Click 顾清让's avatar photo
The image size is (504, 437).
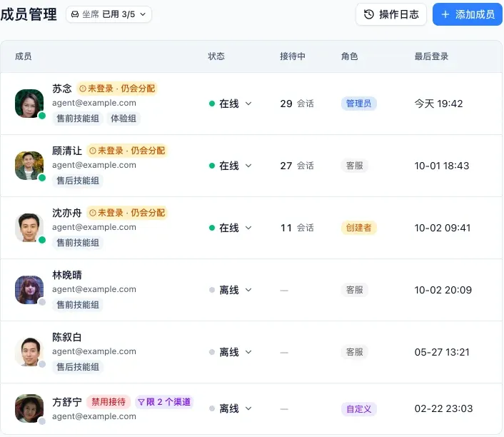tap(29, 166)
